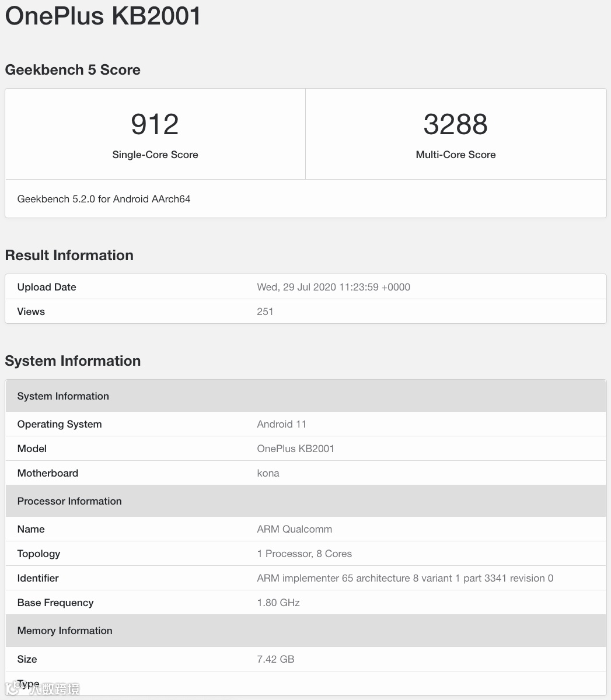
Task: Click the Topology value 1 Processor, 8 Cores
Action: 304,554
